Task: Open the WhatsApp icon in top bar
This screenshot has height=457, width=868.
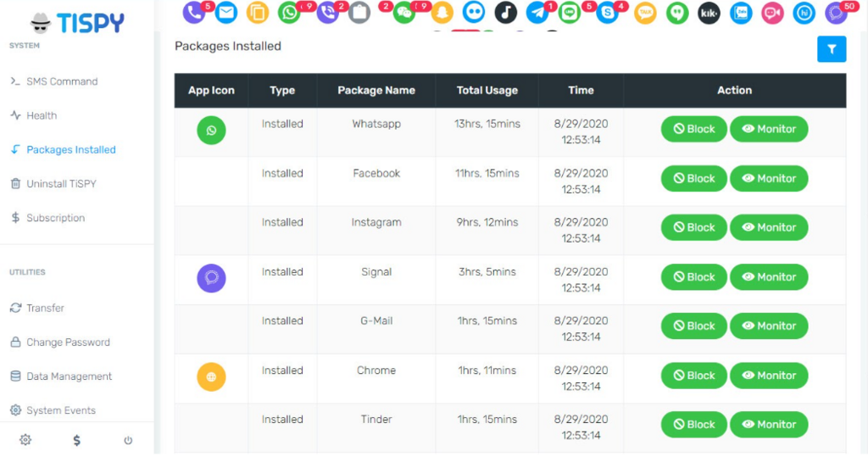Action: (x=289, y=12)
